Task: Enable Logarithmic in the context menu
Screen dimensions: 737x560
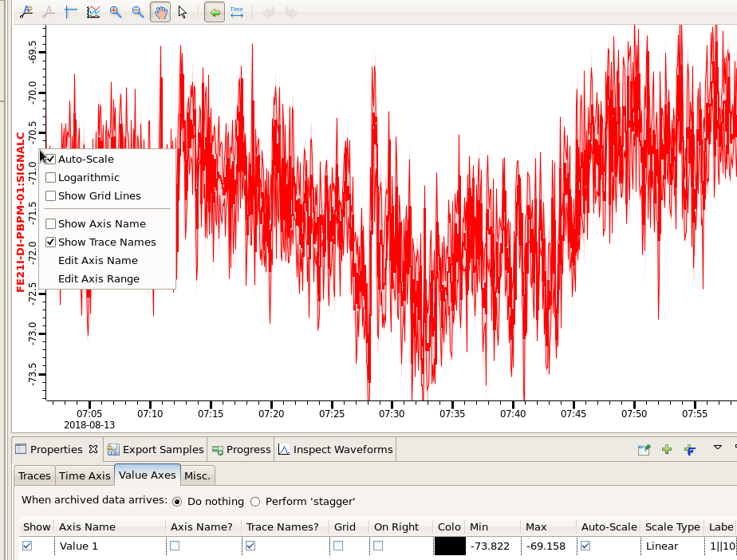Action: (x=107, y=177)
